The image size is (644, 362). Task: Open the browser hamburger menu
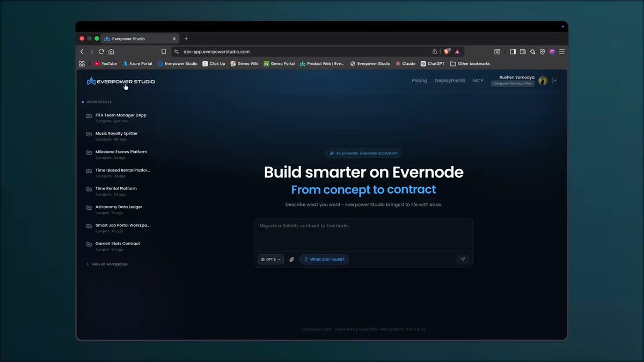tap(562, 51)
